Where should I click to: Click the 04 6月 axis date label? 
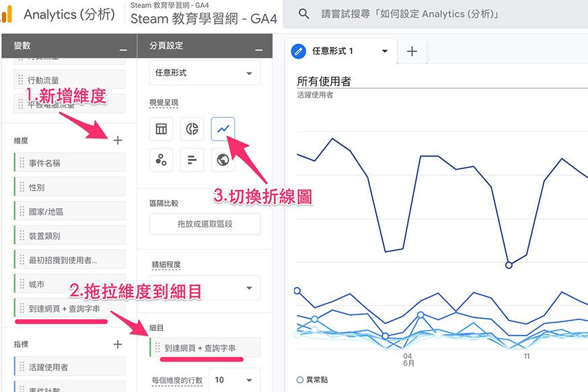(x=408, y=360)
